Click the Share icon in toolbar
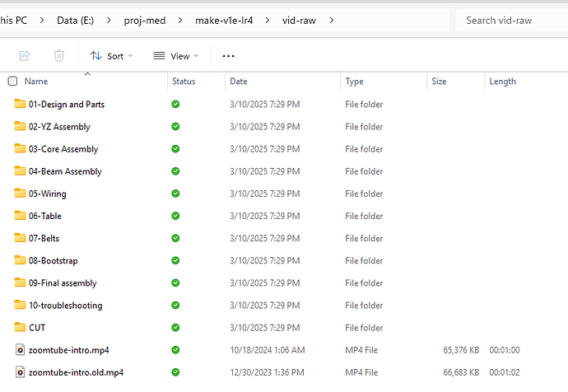568x392 pixels. tap(25, 56)
